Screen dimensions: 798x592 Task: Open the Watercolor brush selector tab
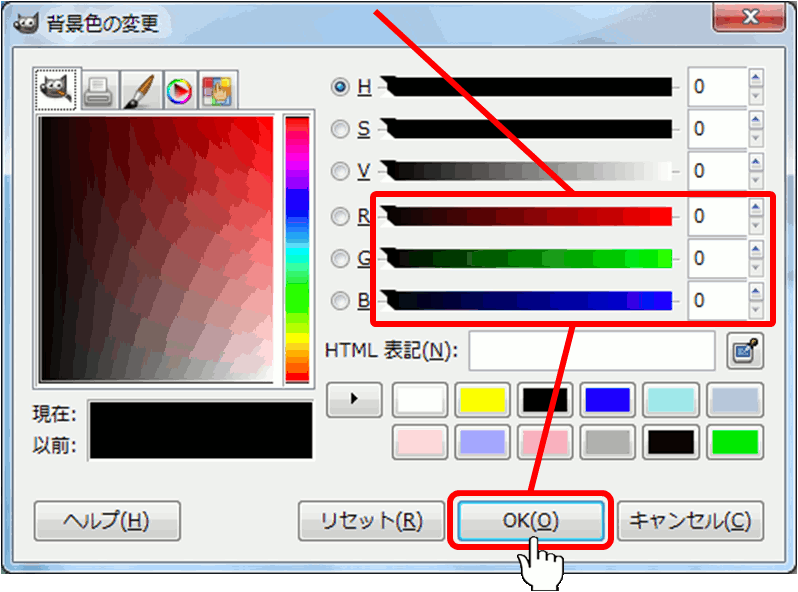138,91
